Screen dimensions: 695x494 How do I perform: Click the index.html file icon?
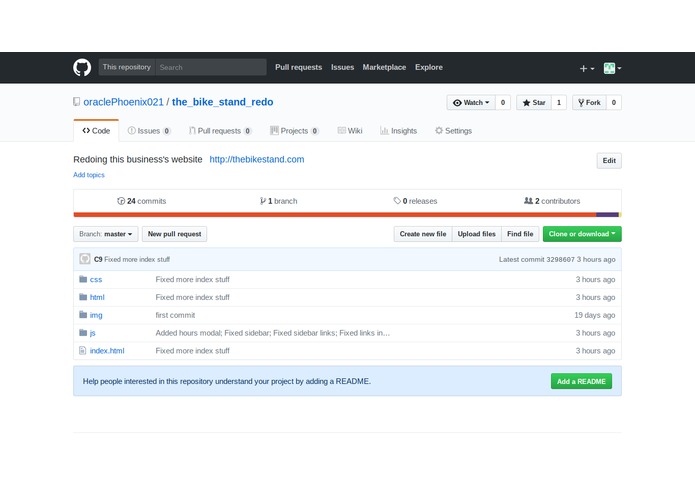coord(82,350)
